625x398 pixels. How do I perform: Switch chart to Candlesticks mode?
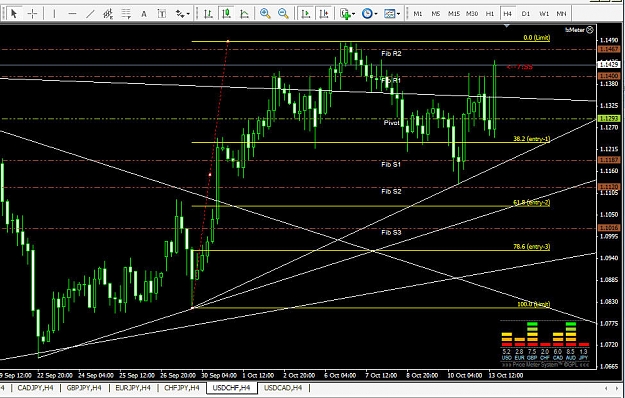(x=226, y=14)
